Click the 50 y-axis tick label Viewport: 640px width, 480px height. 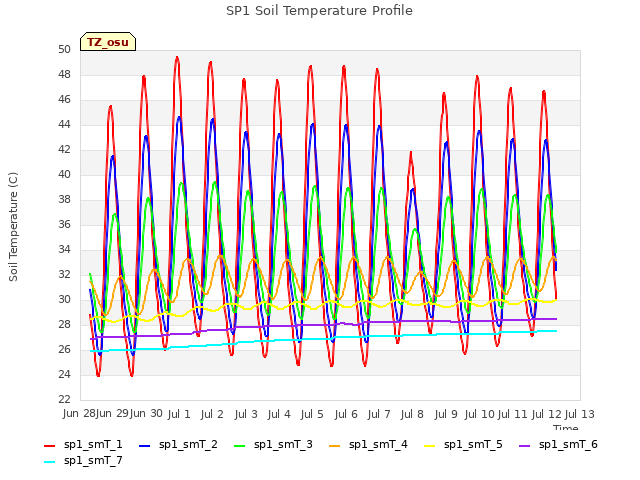coord(64,49)
